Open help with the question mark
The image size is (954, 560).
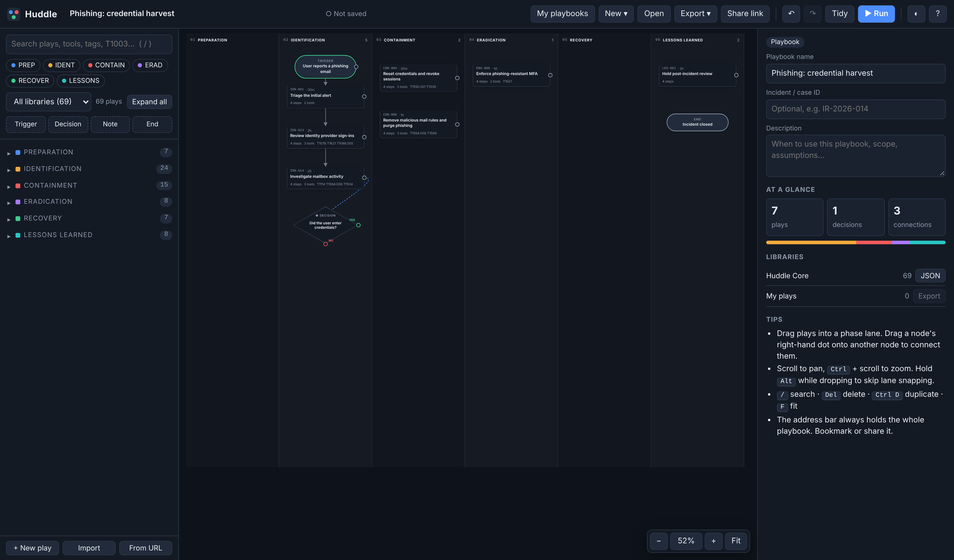938,14
